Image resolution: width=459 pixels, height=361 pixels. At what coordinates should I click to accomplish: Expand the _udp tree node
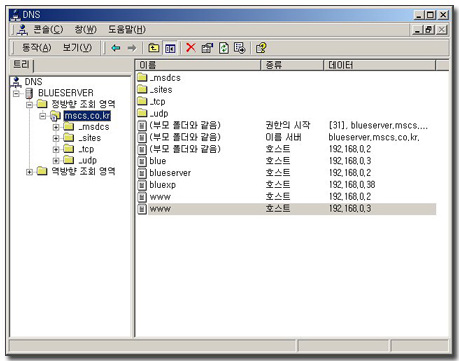[x=56, y=160]
